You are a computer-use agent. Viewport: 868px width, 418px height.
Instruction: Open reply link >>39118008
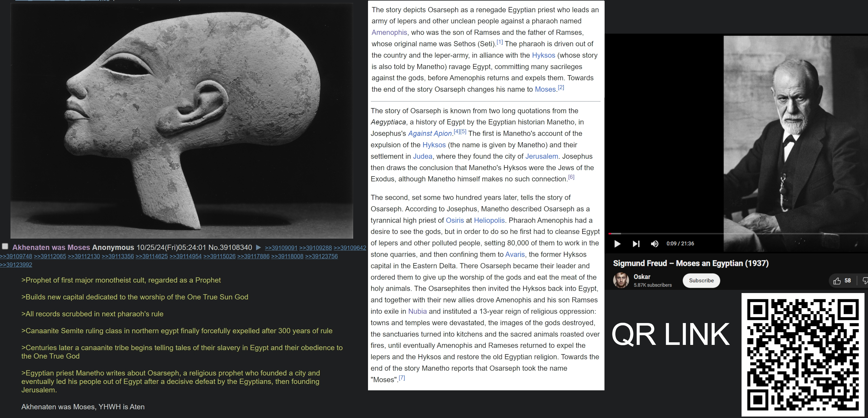tap(287, 256)
